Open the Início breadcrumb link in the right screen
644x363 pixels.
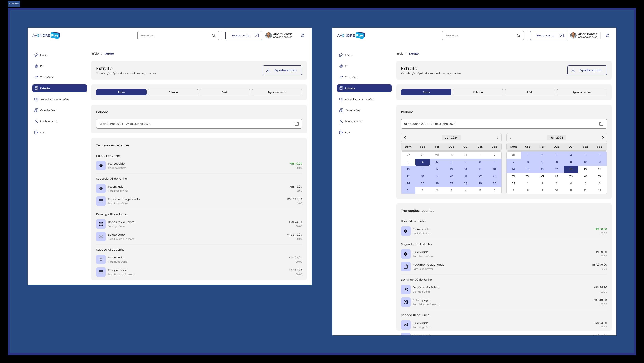[x=400, y=54]
